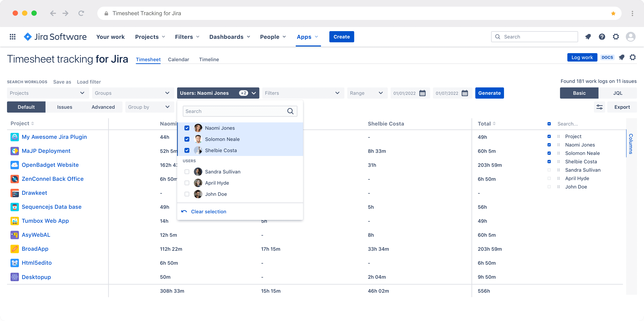The height and width of the screenshot is (321, 644).
Task: Click the drag handle beside Project column
Action: (558, 136)
